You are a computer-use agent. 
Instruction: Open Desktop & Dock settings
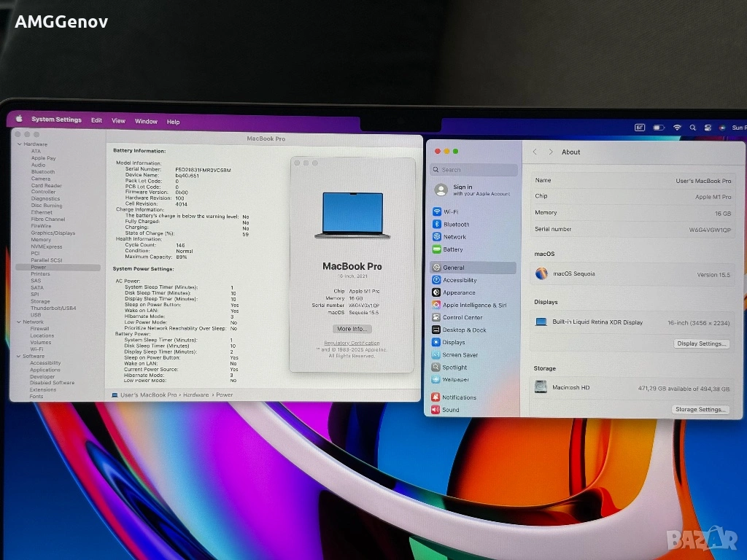click(x=464, y=330)
